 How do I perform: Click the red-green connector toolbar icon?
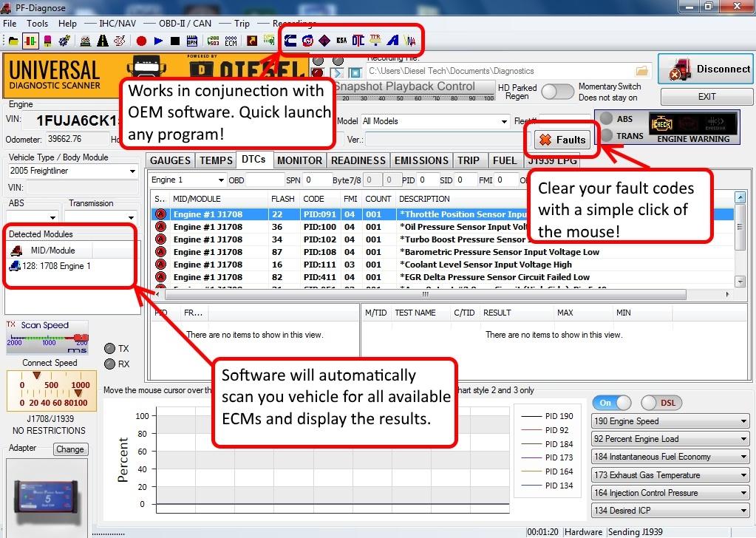click(30, 41)
